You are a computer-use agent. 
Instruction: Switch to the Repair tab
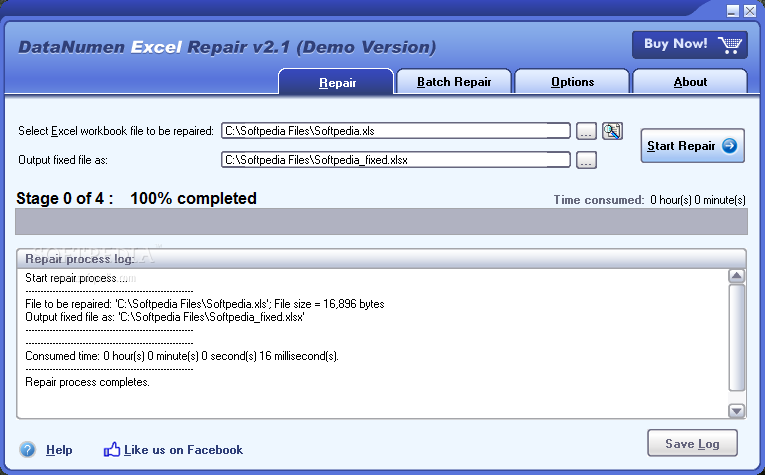coord(337,81)
